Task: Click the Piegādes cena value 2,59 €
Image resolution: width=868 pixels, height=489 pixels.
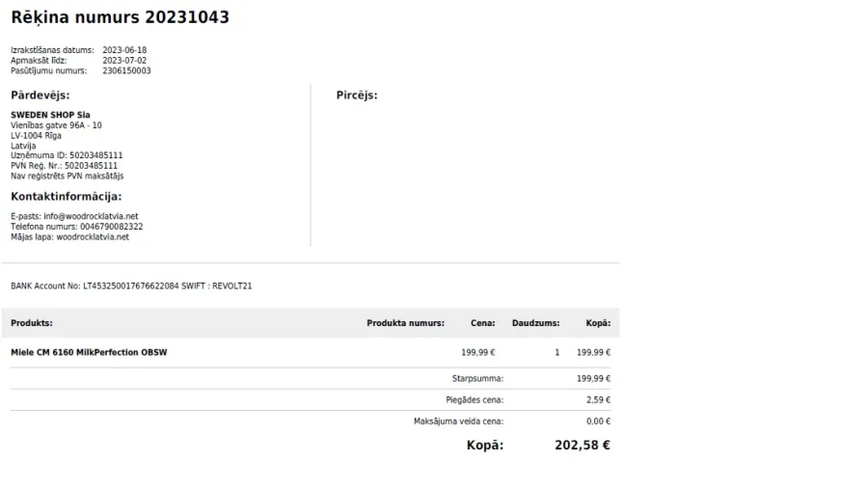Action: coord(598,400)
